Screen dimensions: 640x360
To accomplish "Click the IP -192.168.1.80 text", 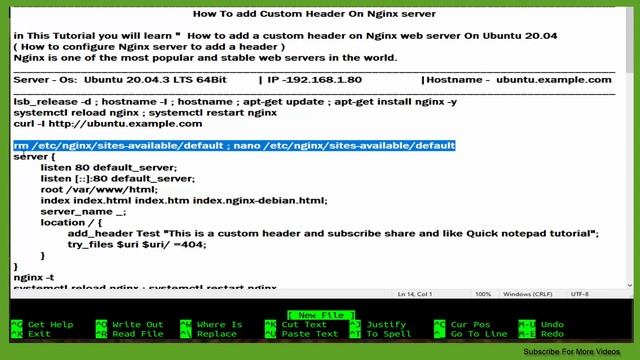I will coord(315,80).
